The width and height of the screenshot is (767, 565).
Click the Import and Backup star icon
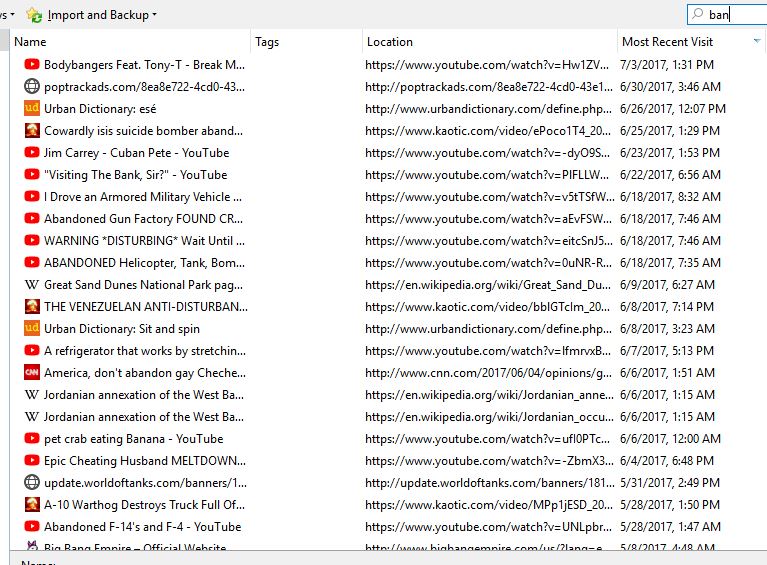pyautogui.click(x=34, y=15)
